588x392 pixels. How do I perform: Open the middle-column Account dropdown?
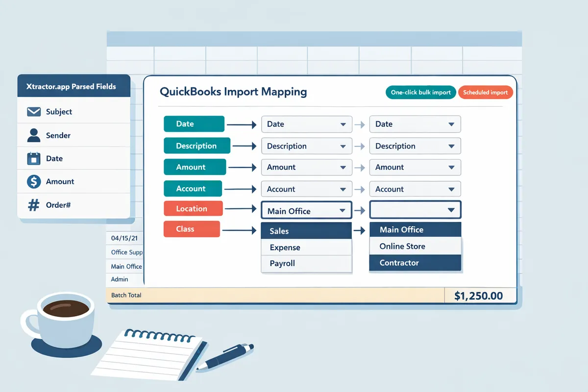click(307, 189)
